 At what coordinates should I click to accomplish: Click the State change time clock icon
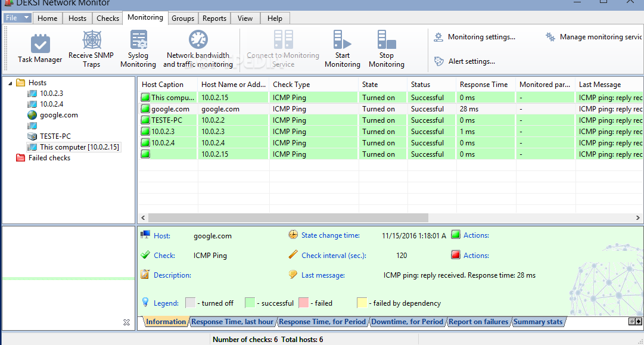(x=293, y=235)
